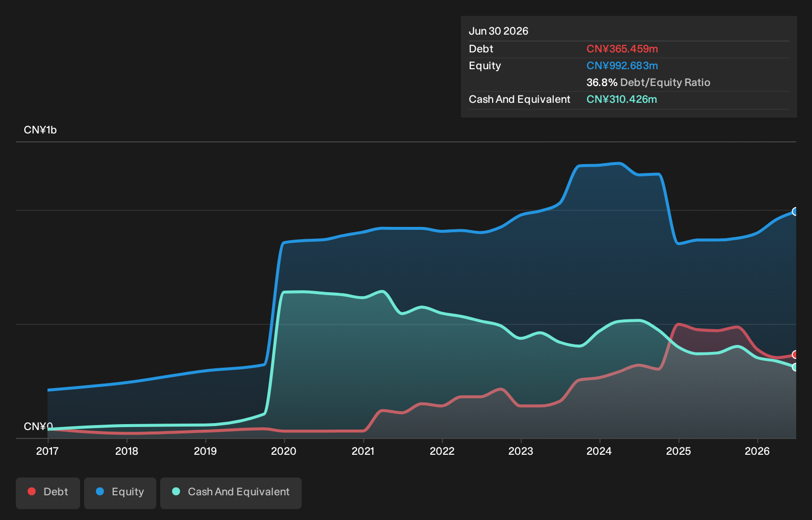Click the 2025 x-axis label
The width and height of the screenshot is (812, 520).
pyautogui.click(x=678, y=451)
